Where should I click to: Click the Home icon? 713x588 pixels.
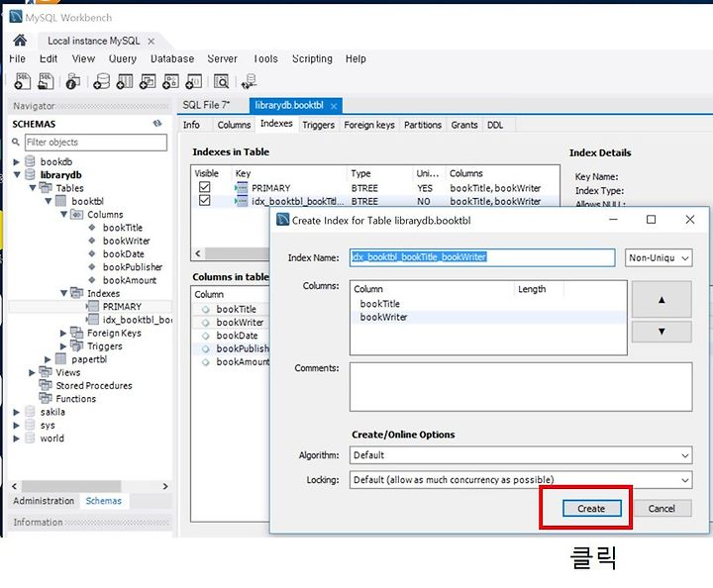[x=20, y=41]
